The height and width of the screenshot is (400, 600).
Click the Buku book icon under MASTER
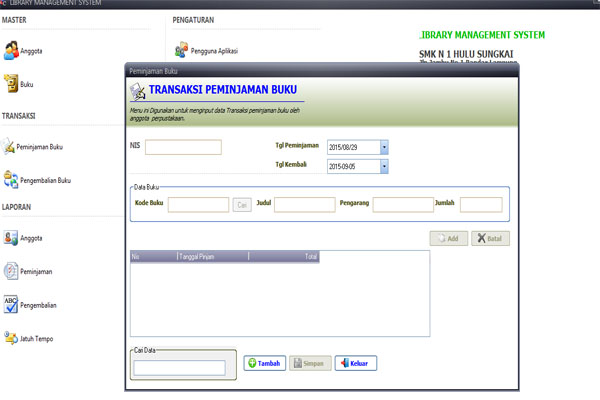pyautogui.click(x=11, y=83)
